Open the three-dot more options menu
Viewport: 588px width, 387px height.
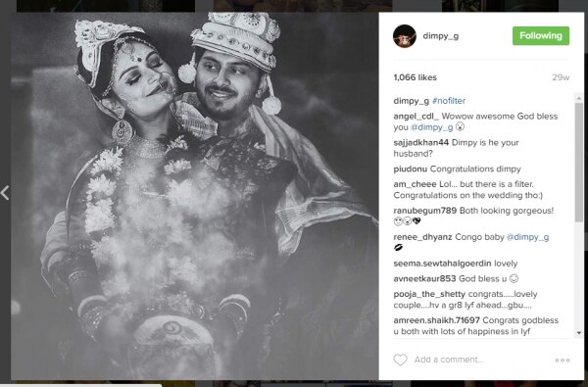pyautogui.click(x=563, y=360)
